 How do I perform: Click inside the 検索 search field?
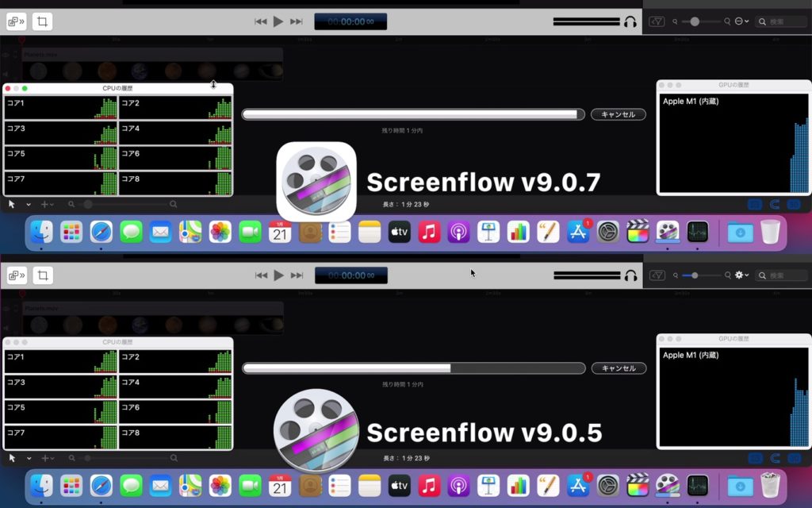coord(781,21)
